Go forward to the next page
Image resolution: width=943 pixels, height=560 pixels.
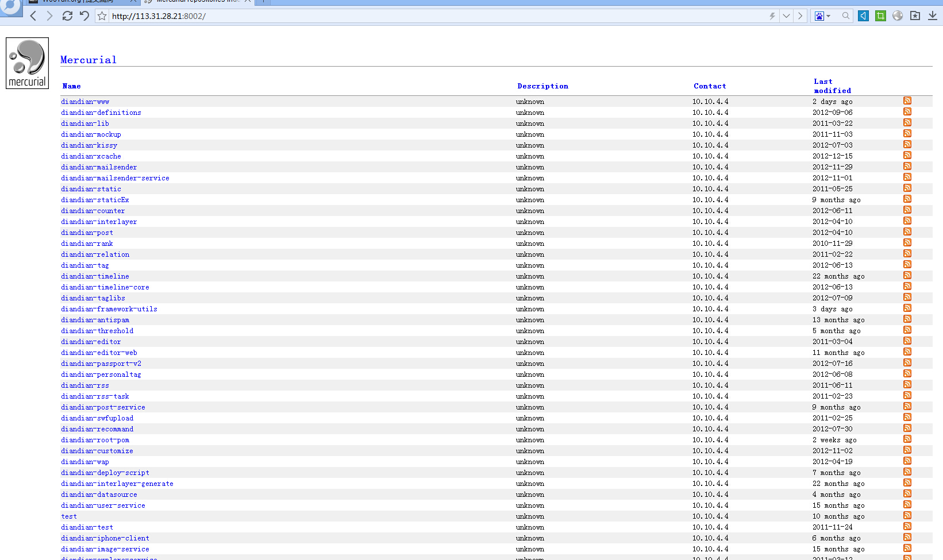[49, 16]
